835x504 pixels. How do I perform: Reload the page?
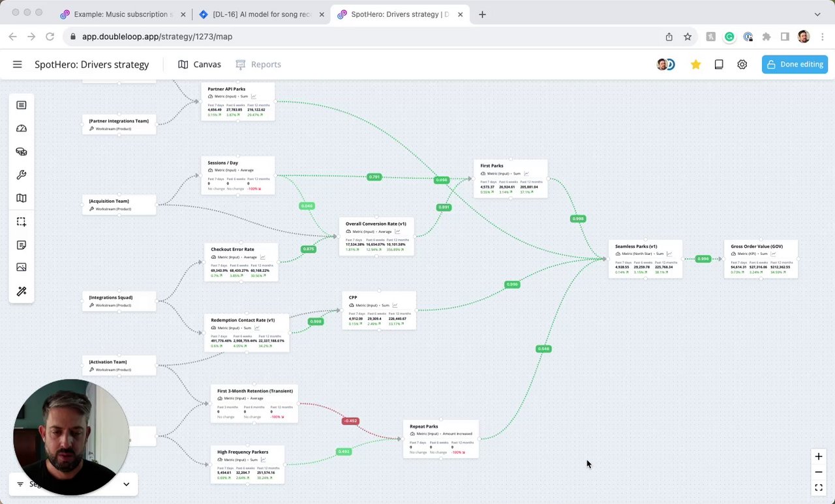(x=50, y=37)
